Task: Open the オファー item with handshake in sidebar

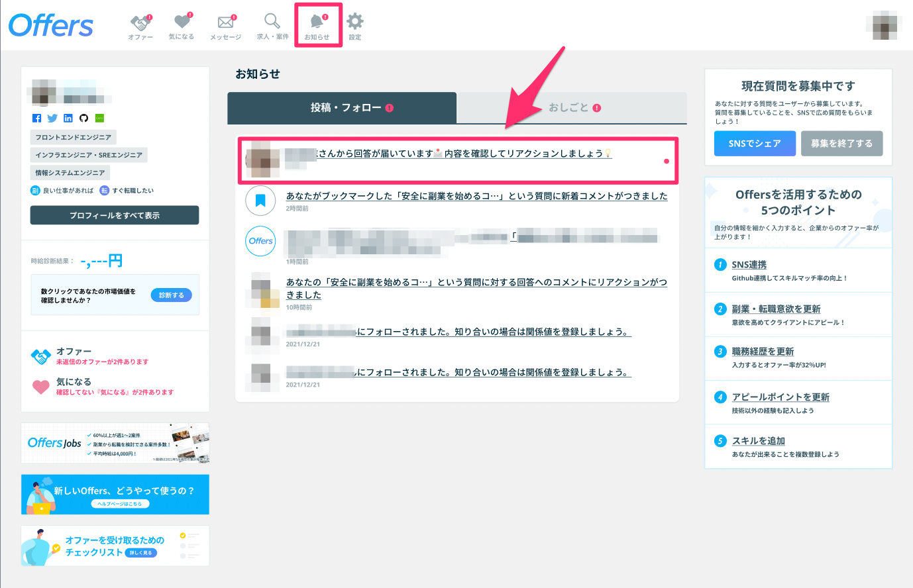Action: coord(90,356)
